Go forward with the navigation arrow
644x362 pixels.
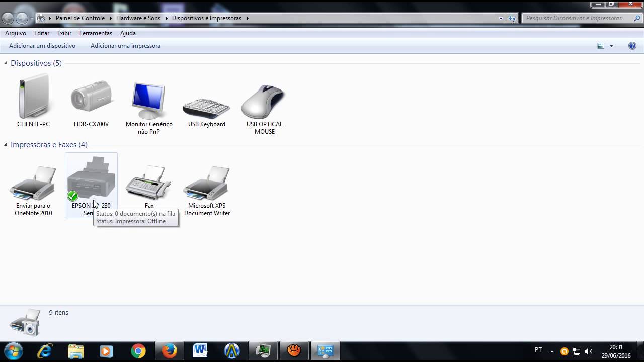pyautogui.click(x=22, y=18)
